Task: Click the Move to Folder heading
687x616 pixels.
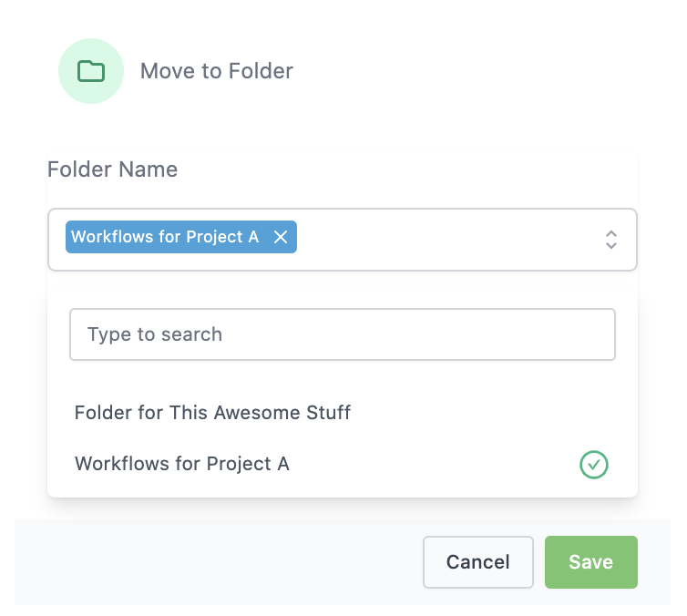Action: pyautogui.click(x=216, y=71)
